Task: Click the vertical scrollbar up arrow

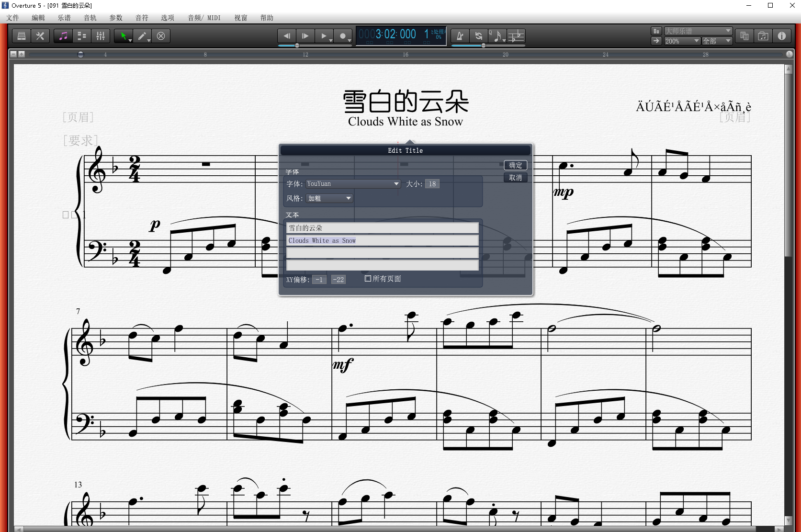Action: tap(789, 69)
